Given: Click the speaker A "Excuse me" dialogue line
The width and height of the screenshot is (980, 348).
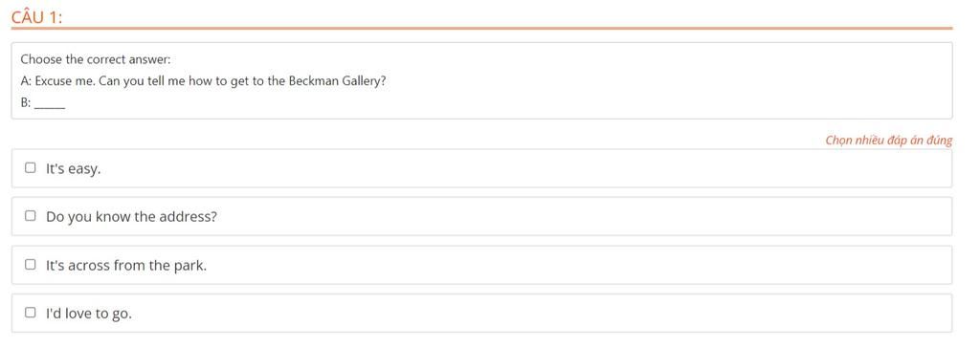Looking at the screenshot, I should pos(203,82).
